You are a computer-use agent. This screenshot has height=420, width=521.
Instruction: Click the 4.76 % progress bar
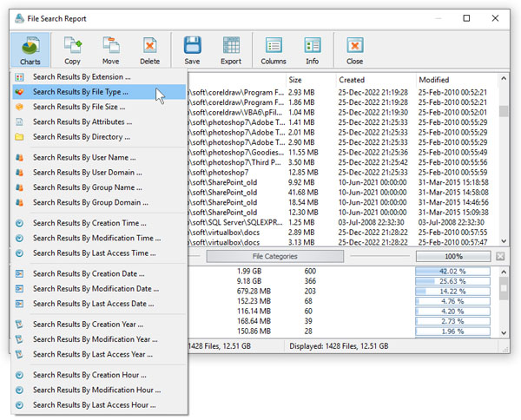coord(452,301)
